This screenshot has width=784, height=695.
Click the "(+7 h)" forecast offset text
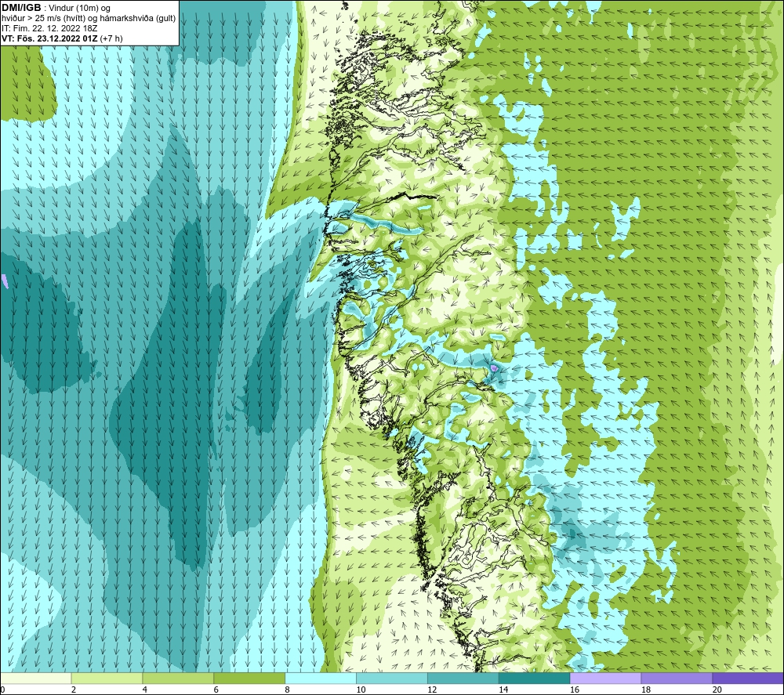(x=111, y=38)
